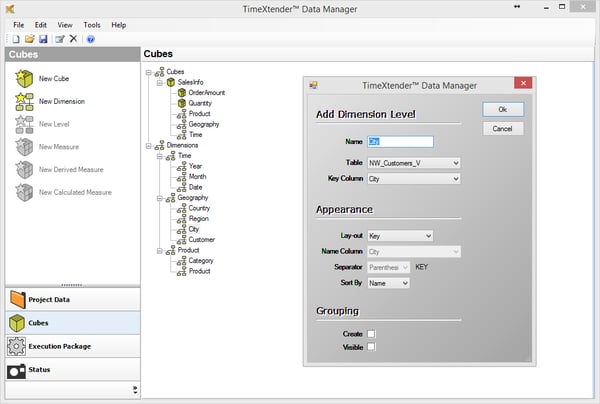600x404 pixels.
Task: Click the Customer level icon in tree
Action: 182,240
